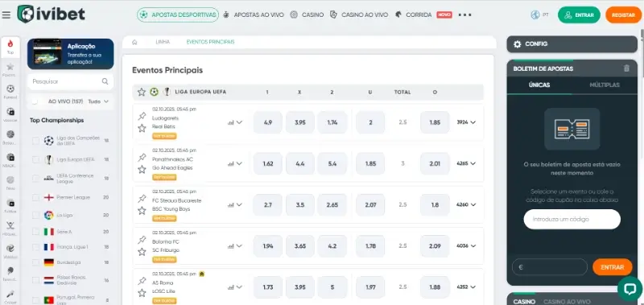Show more menu items via three dots

click(465, 14)
